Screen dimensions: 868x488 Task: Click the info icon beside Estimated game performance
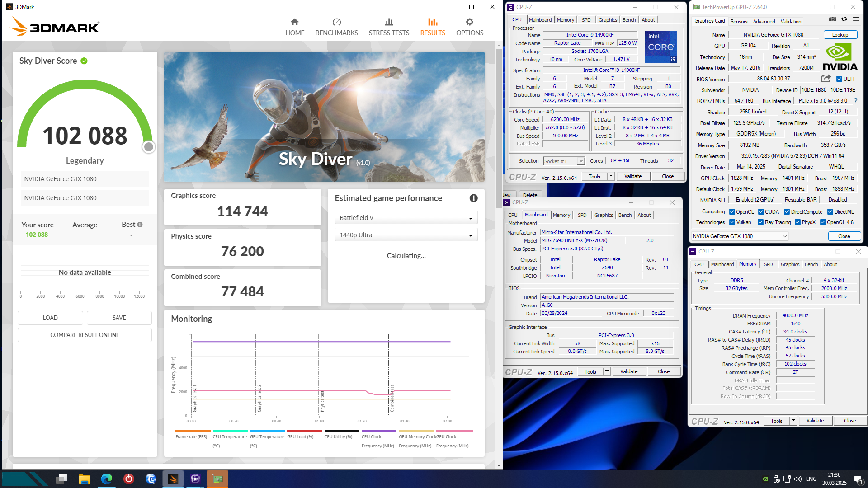(473, 198)
